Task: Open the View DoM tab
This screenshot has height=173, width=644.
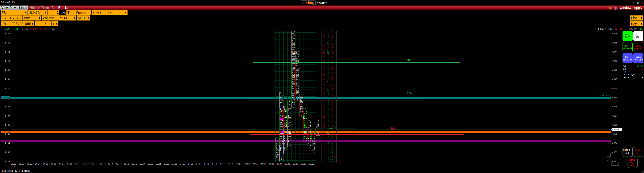Action: pos(9,8)
